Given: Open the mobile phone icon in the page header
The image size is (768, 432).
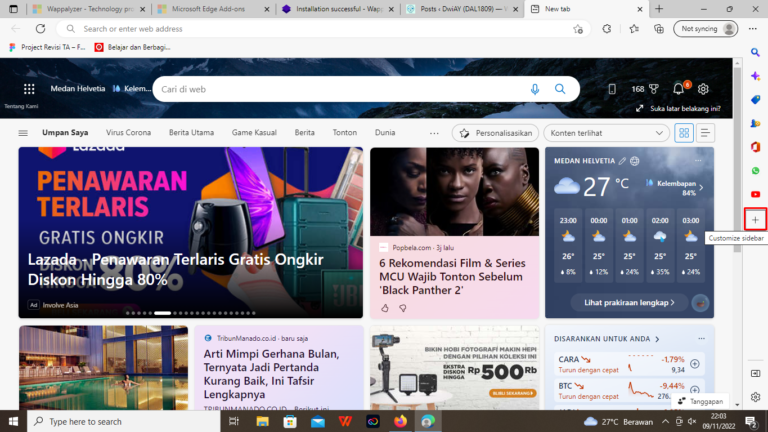Looking at the screenshot, I should [x=612, y=89].
